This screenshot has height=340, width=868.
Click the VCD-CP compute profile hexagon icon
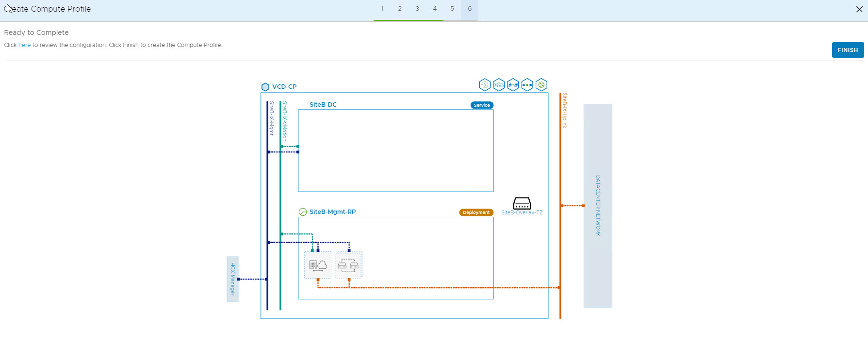265,87
